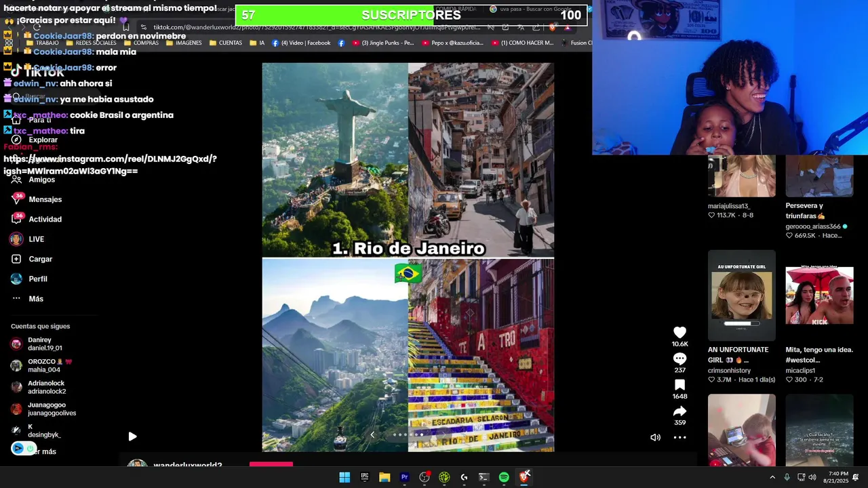The image size is (868, 488).
Task: Open Epic Games Launcher from the taskbar
Action: click(364, 477)
